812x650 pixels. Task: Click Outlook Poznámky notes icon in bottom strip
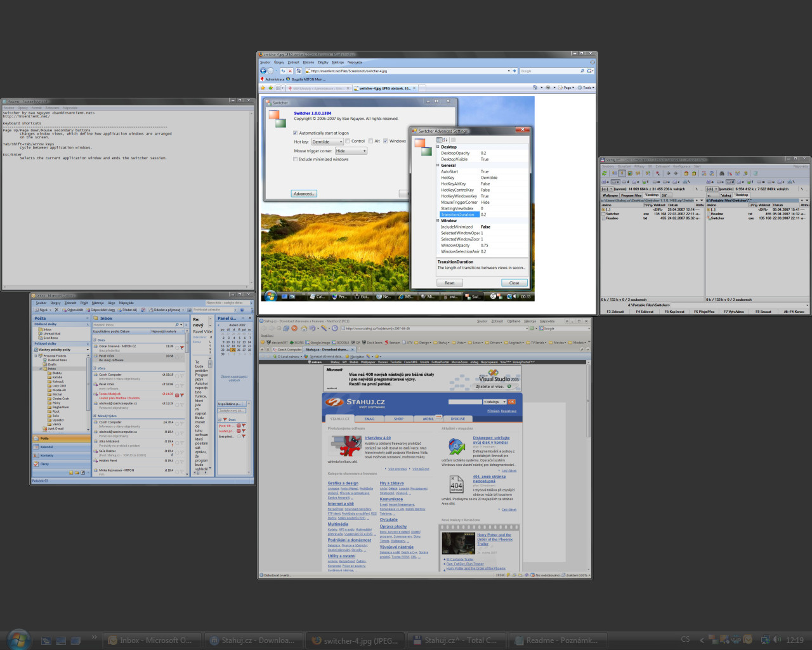70,472
